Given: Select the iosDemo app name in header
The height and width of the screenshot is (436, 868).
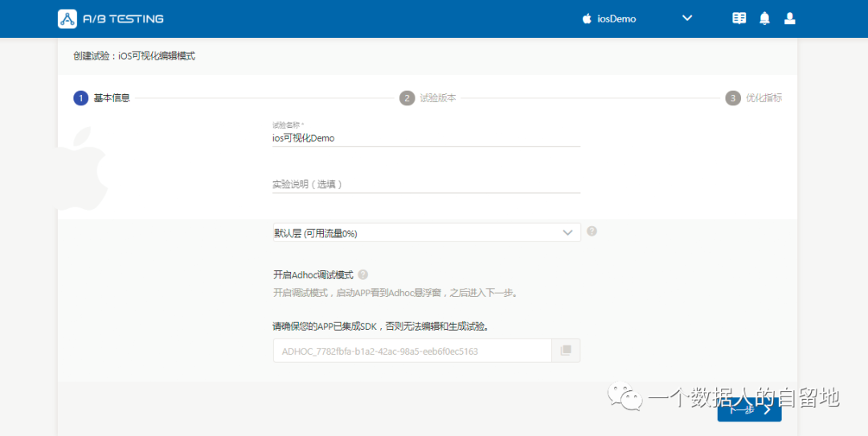Looking at the screenshot, I should (616, 19).
